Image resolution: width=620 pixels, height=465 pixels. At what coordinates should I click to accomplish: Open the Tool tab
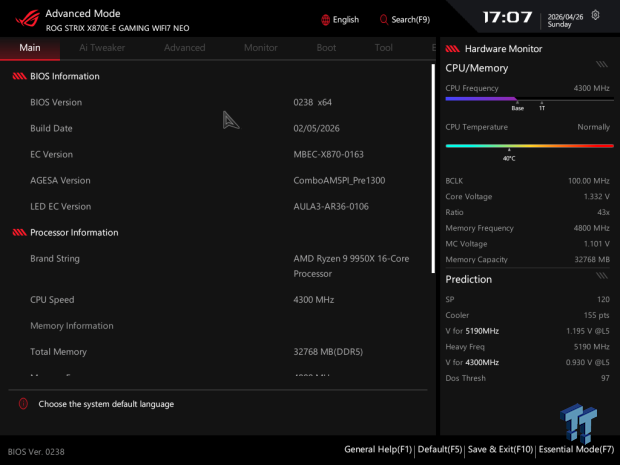pyautogui.click(x=384, y=48)
